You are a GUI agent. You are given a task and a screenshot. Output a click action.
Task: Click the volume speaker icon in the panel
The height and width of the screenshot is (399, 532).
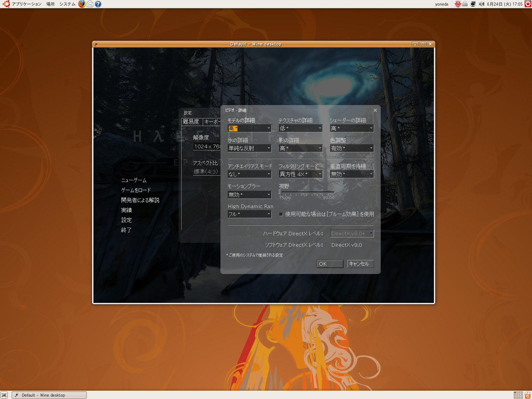coord(481,4)
